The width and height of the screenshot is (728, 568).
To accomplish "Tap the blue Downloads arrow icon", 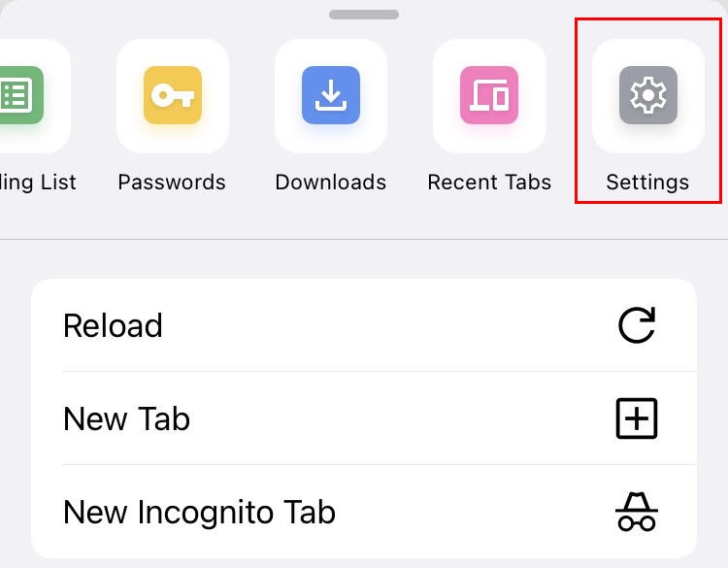I will 331,95.
